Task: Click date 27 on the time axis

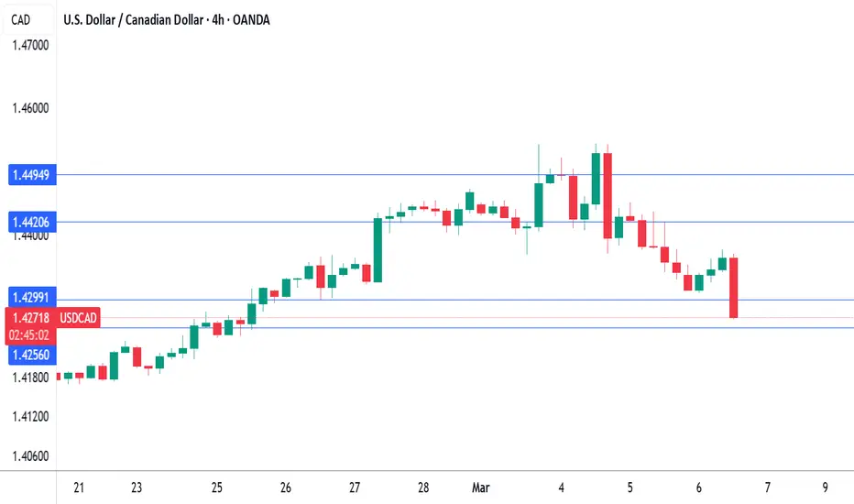Action: [x=355, y=488]
